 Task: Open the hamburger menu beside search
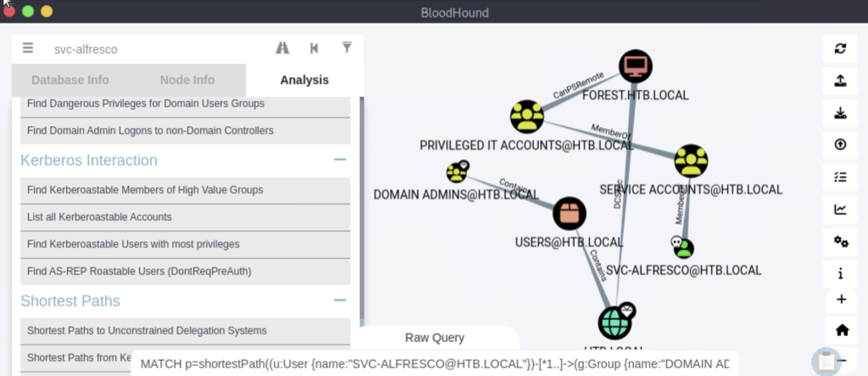(x=28, y=48)
